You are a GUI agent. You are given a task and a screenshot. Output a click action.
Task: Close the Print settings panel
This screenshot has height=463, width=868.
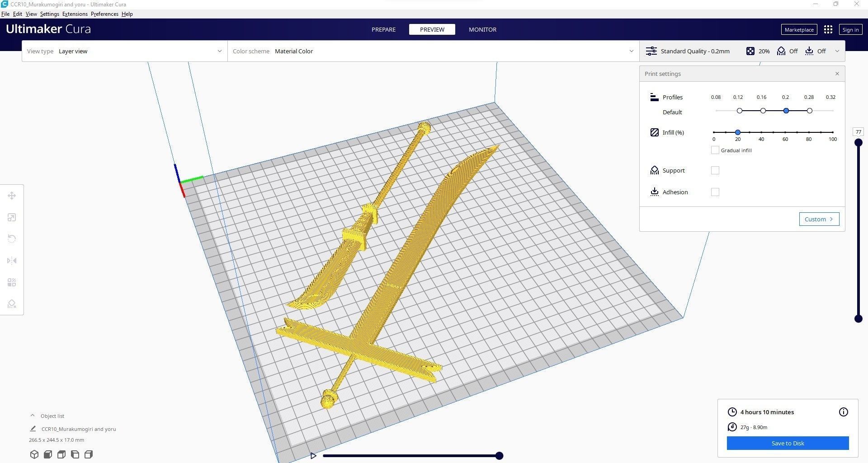click(x=837, y=74)
